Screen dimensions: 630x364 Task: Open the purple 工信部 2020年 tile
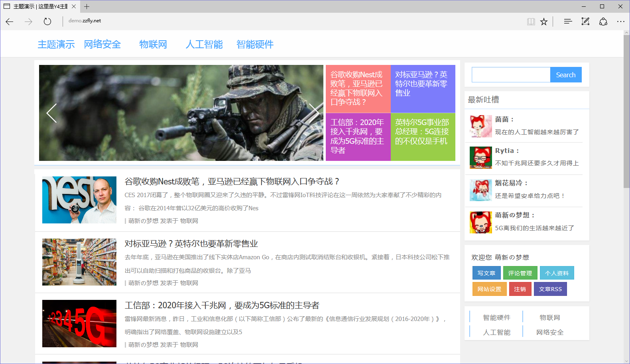[x=358, y=137]
